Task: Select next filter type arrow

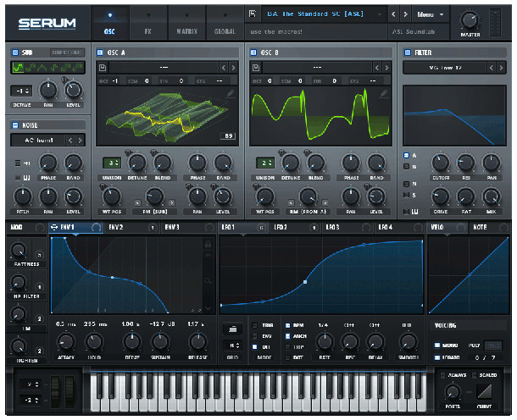Action: coord(501,68)
